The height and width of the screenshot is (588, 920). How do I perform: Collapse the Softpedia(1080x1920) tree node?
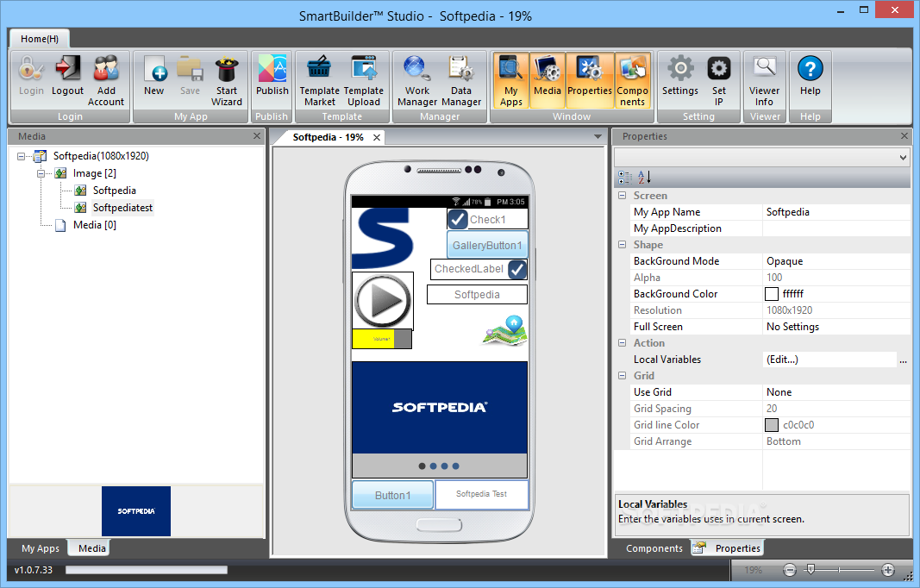pos(21,156)
